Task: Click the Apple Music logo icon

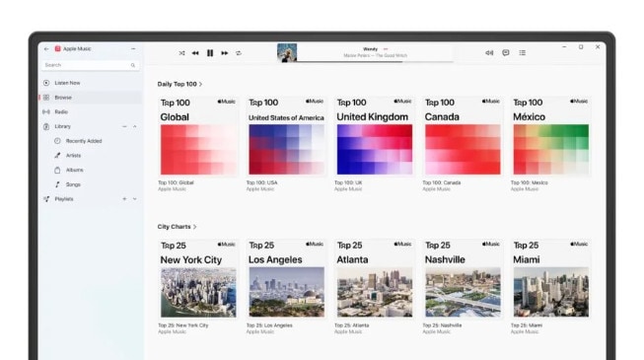Action: coord(58,49)
